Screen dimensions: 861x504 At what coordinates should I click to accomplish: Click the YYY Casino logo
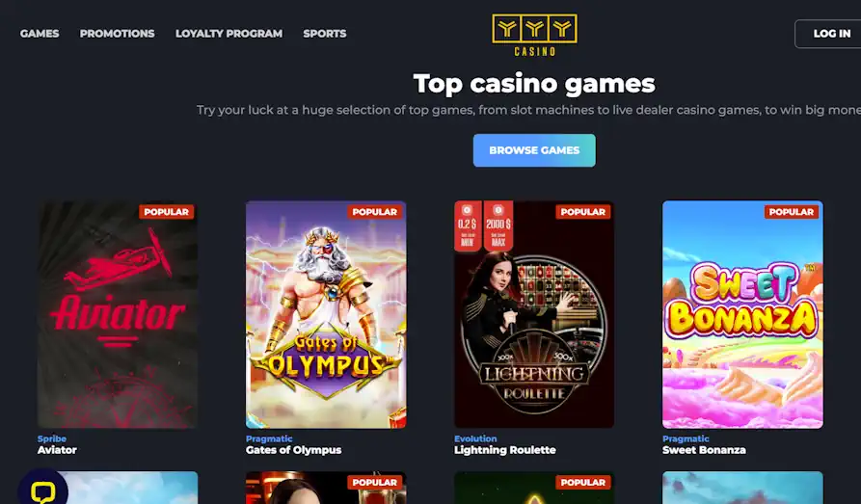click(534, 35)
